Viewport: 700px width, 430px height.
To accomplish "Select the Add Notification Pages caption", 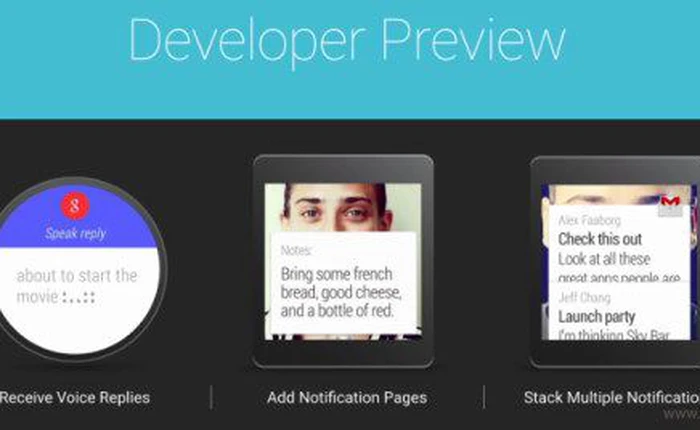I will tap(347, 397).
